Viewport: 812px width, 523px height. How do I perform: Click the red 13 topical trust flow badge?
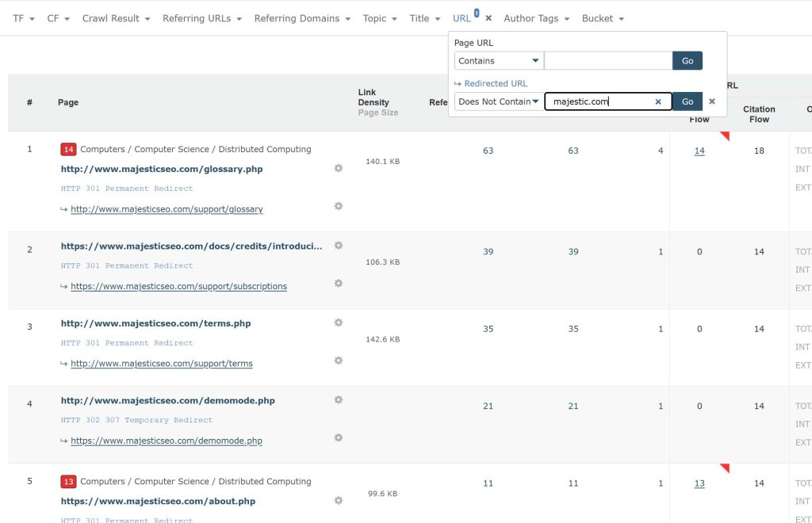[x=68, y=481]
